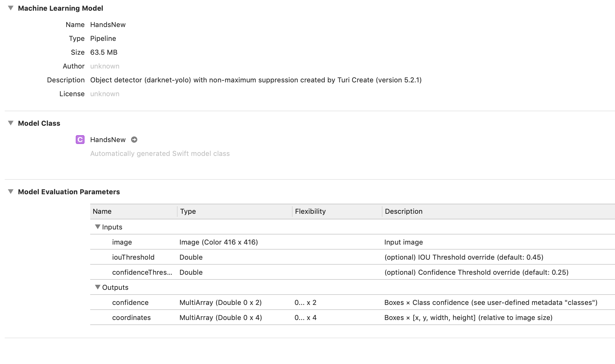Screen dimensions: 615x364
Task: Select the iouThreshold input row
Action: (133, 257)
